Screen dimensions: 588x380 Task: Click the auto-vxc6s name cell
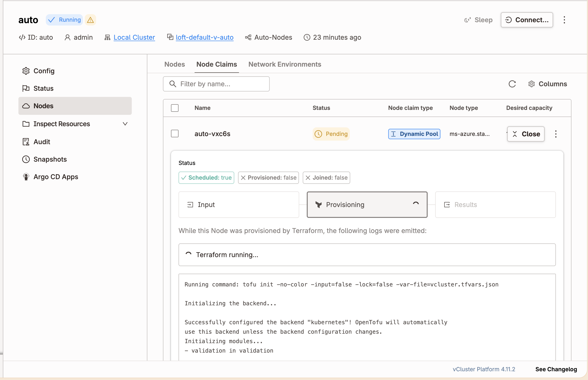(212, 134)
